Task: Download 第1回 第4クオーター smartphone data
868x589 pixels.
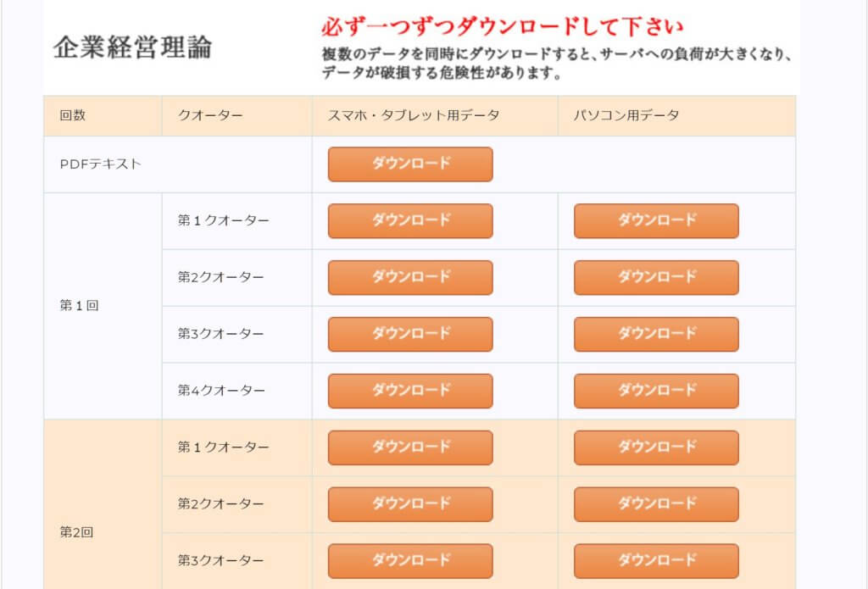Action: pos(409,391)
